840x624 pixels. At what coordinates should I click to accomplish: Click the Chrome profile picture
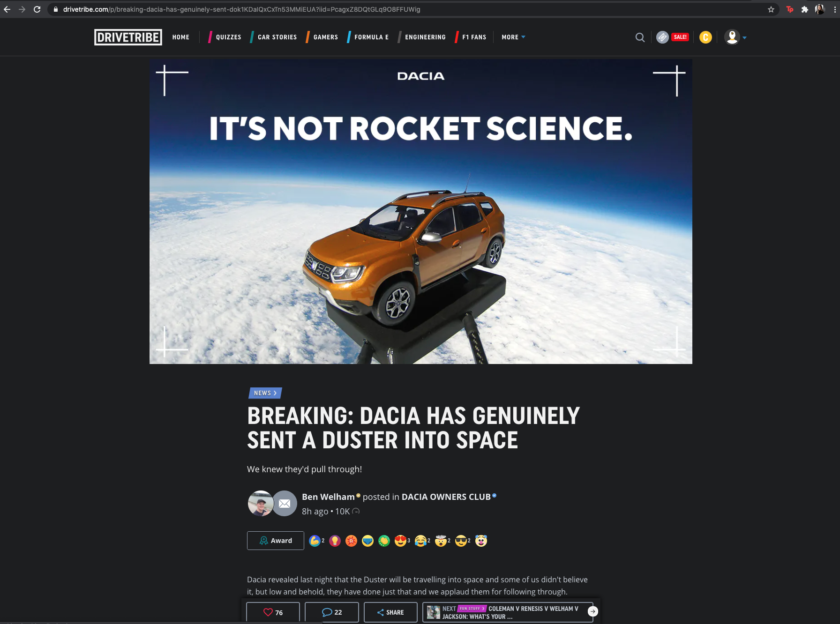pos(820,9)
